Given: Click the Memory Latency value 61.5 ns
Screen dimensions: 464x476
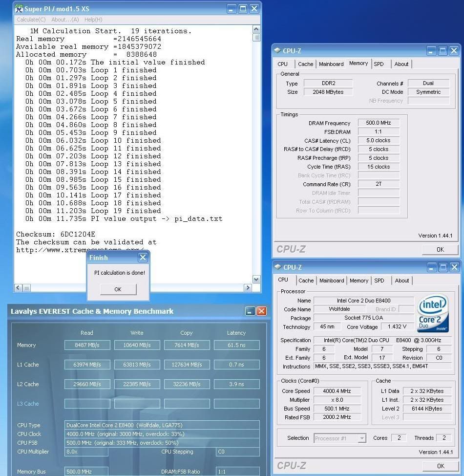Looking at the screenshot, I should click(236, 345).
